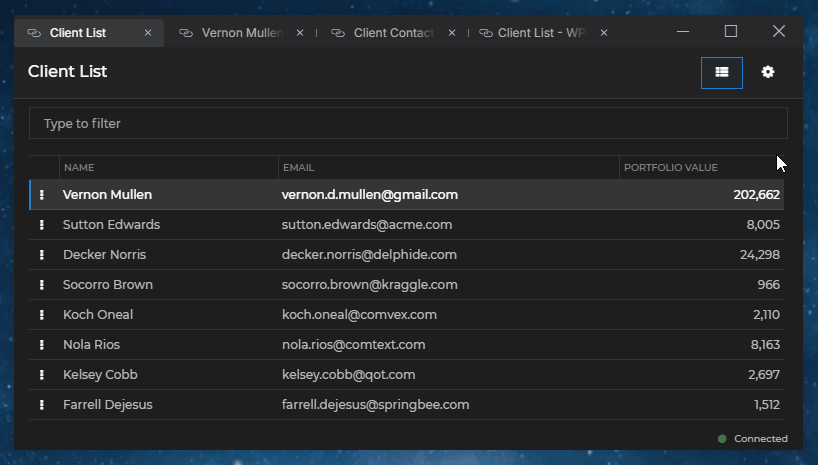
Task: Click link icon on Client Contact tab
Action: point(338,33)
